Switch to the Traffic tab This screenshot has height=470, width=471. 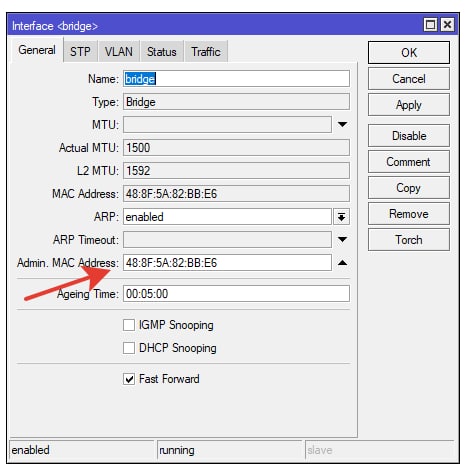[x=206, y=51]
